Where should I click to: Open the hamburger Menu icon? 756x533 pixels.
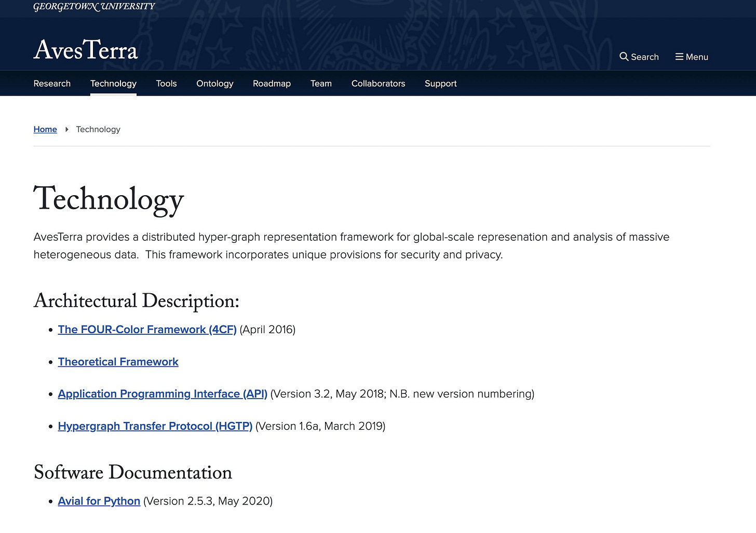(x=679, y=57)
